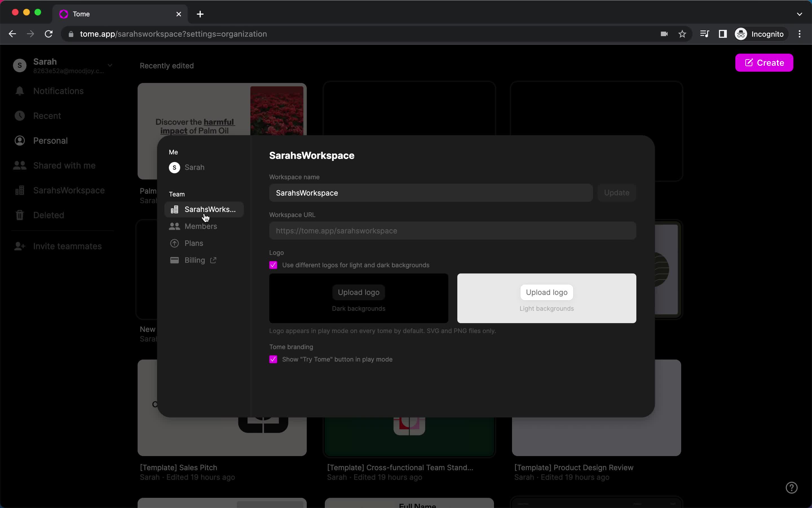Open the Chrome three-dot menu
Screen dimensions: 812x508
coord(800,34)
